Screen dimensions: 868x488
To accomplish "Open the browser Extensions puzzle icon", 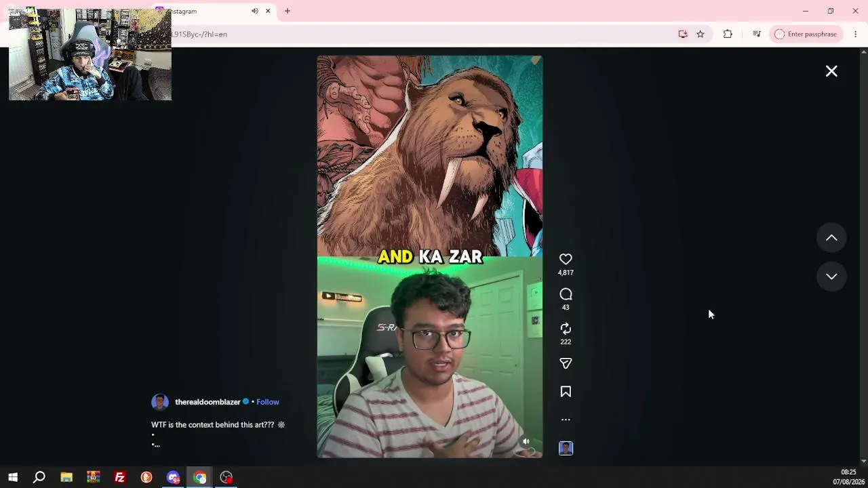I will pos(728,34).
